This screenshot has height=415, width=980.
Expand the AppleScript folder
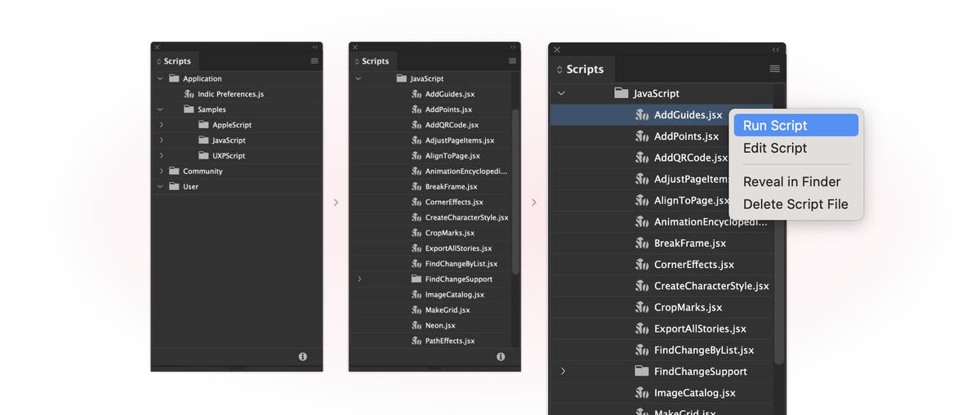161,125
